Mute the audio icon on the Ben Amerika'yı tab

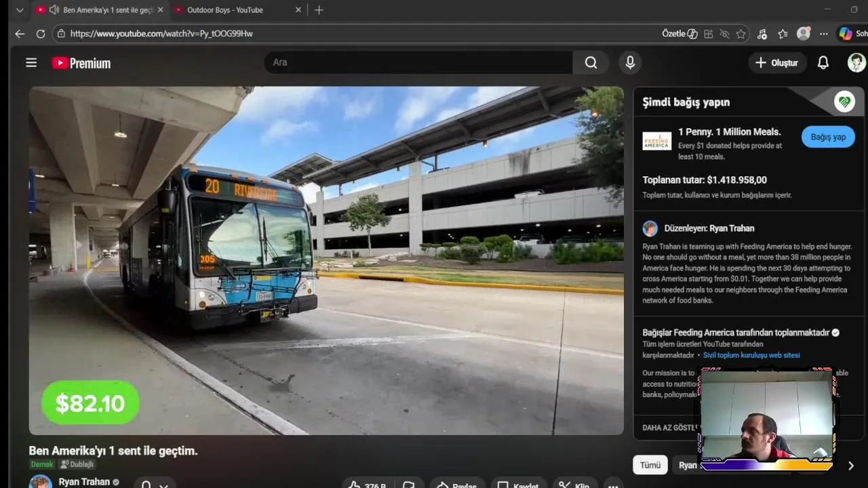[54, 10]
